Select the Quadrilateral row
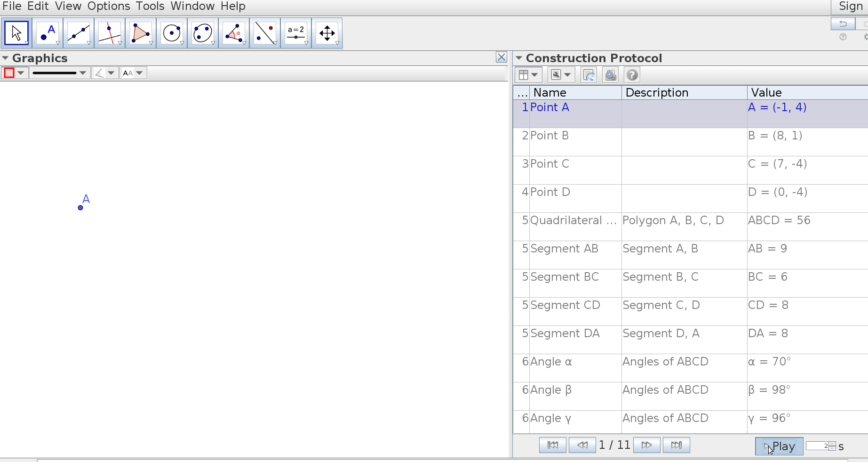Image resolution: width=868 pixels, height=462 pixels. 691,227
